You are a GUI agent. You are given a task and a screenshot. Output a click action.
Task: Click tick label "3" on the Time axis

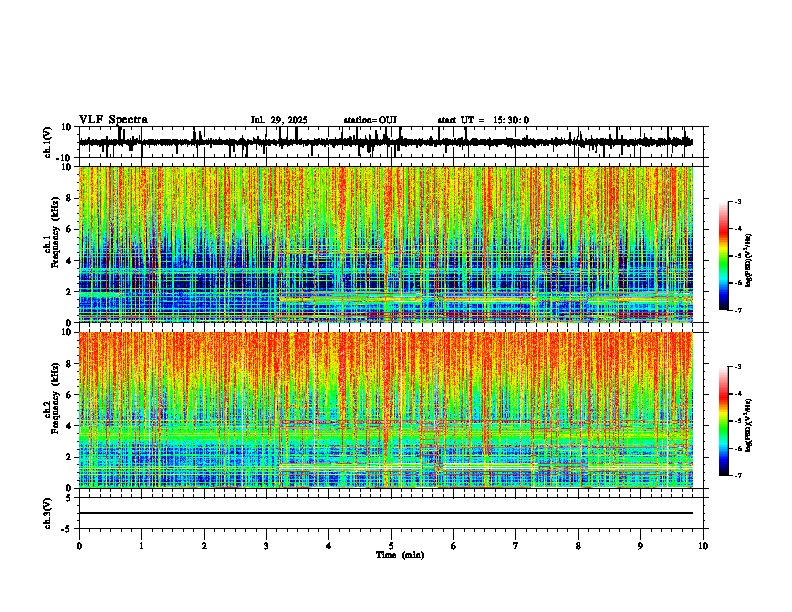266,546
